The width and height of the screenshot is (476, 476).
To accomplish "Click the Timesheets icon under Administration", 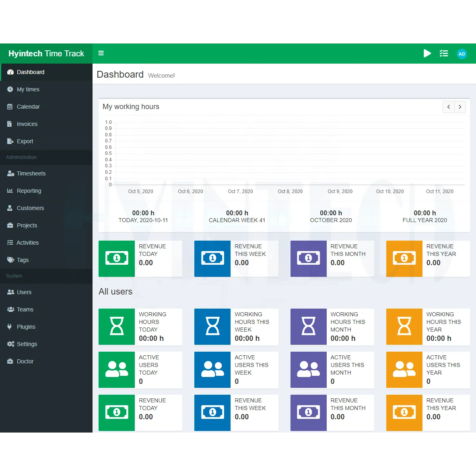I will (x=10, y=173).
